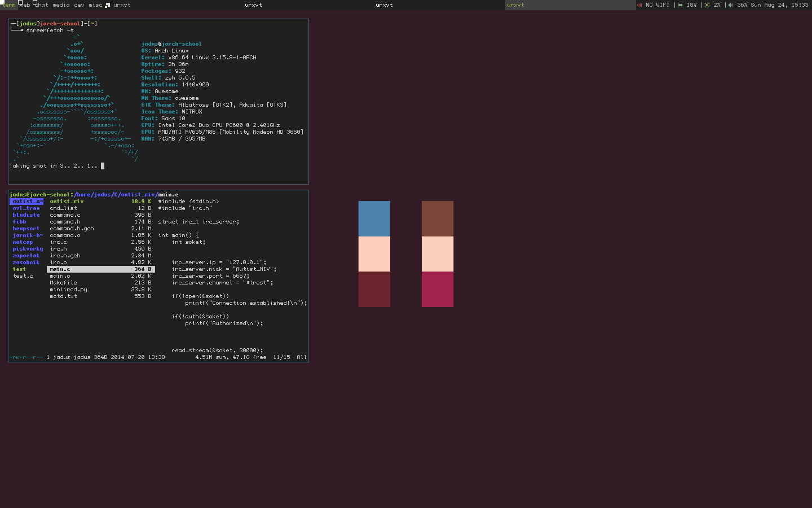
Task: Click the blue color block
Action: tap(374, 218)
